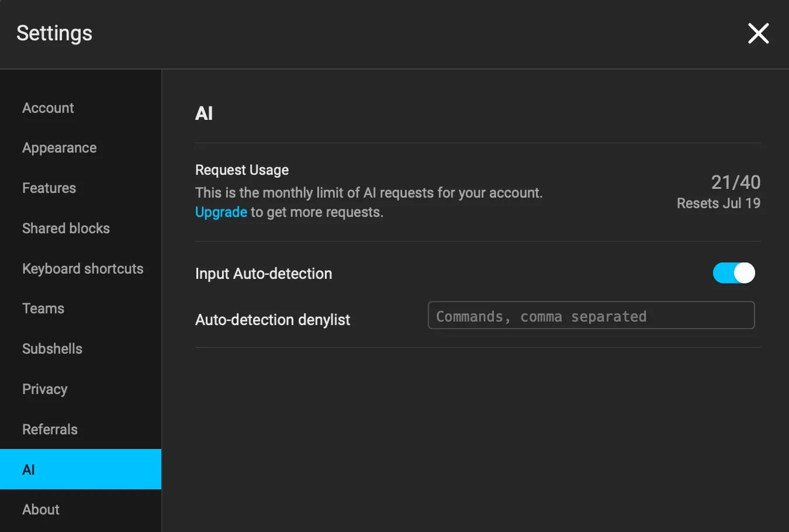View Privacy settings
This screenshot has height=532, width=789.
click(x=81, y=389)
